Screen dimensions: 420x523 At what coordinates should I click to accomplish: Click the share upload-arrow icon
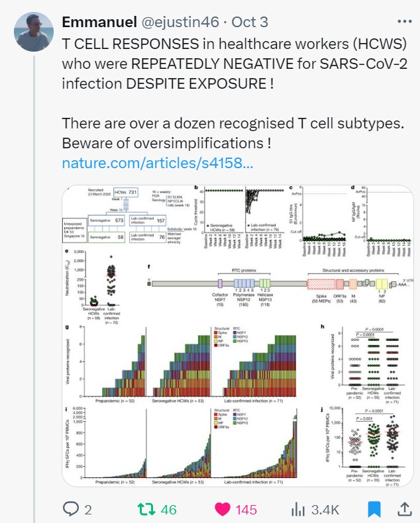coord(402,508)
